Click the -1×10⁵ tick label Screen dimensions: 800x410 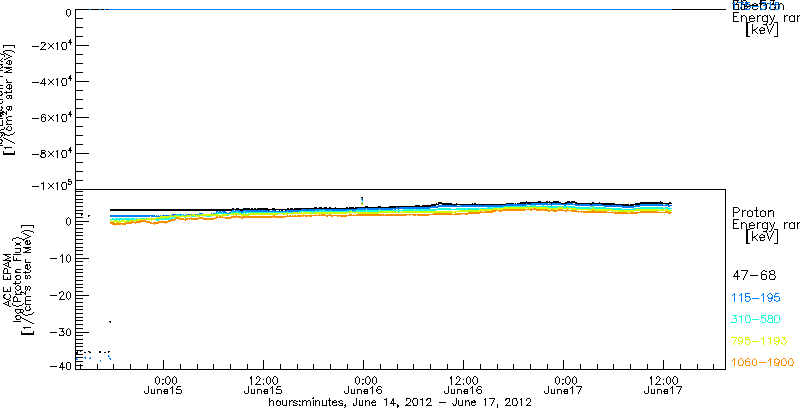point(51,186)
